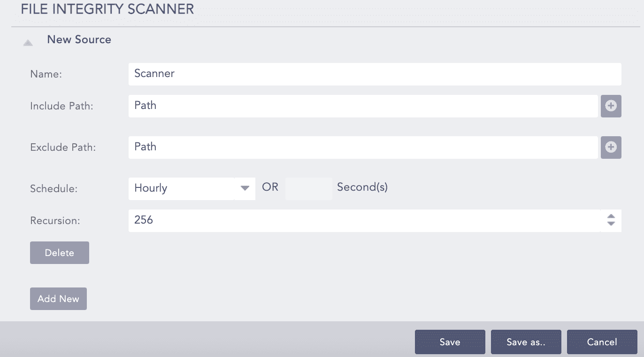The width and height of the screenshot is (644, 357).
Task: Open the Schedule dropdown arrow
Action: (245, 188)
